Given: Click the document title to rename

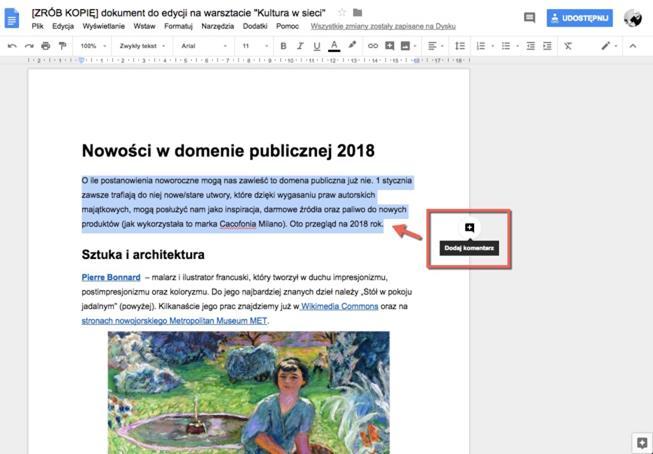Looking at the screenshot, I should point(178,12).
